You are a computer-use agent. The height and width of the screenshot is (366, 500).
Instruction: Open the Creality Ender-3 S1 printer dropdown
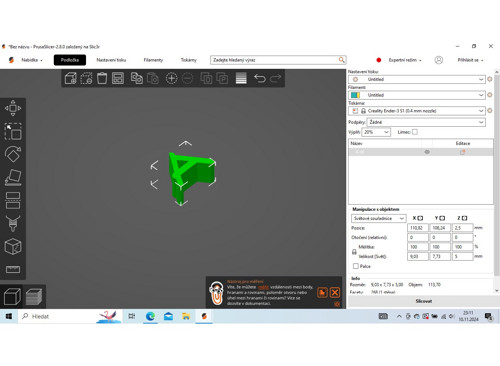click(x=417, y=111)
